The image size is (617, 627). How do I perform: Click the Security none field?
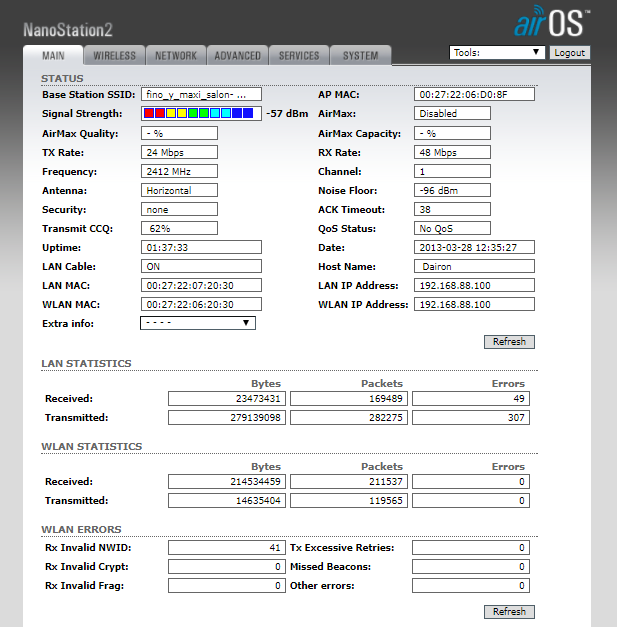tap(180, 209)
